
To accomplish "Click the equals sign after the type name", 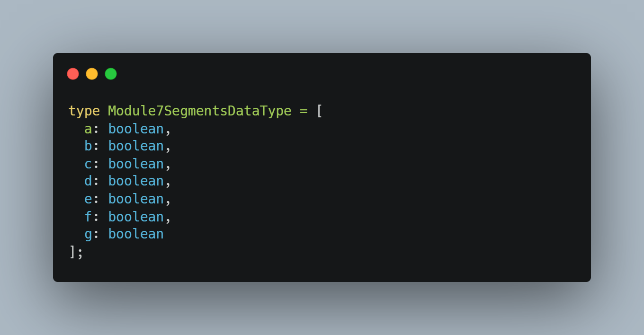I will [304, 111].
